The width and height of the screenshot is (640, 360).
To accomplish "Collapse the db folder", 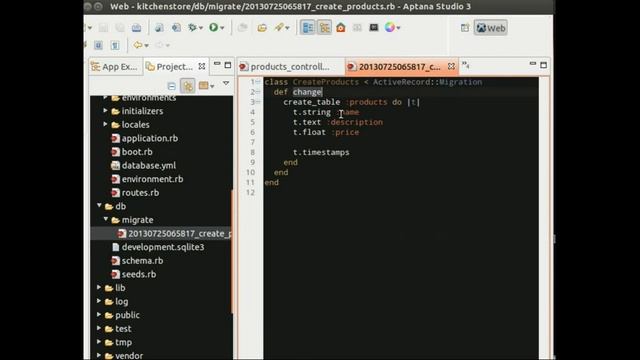I will tap(99, 206).
